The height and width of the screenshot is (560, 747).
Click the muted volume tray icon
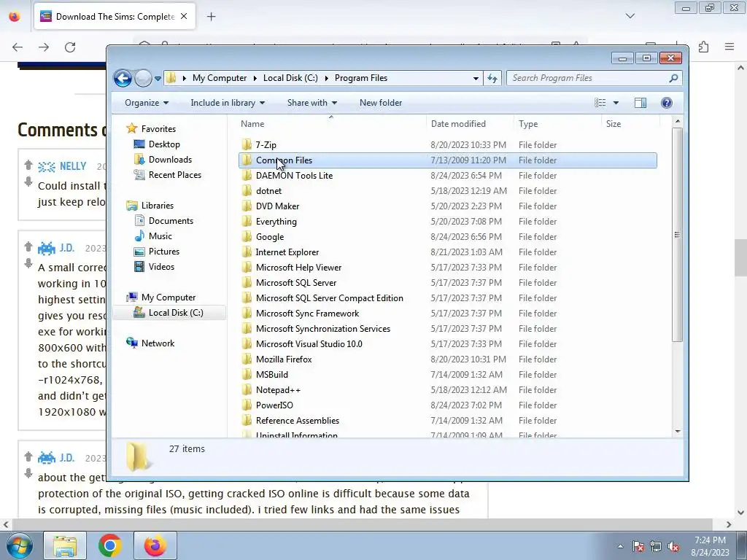(x=673, y=546)
